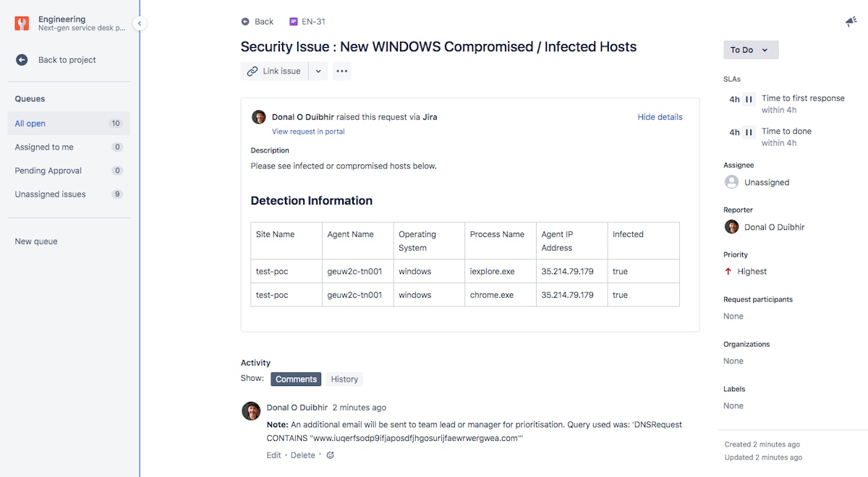Screen dimensions: 868x477
Task: Click the Highest priority field
Action: [x=752, y=272]
